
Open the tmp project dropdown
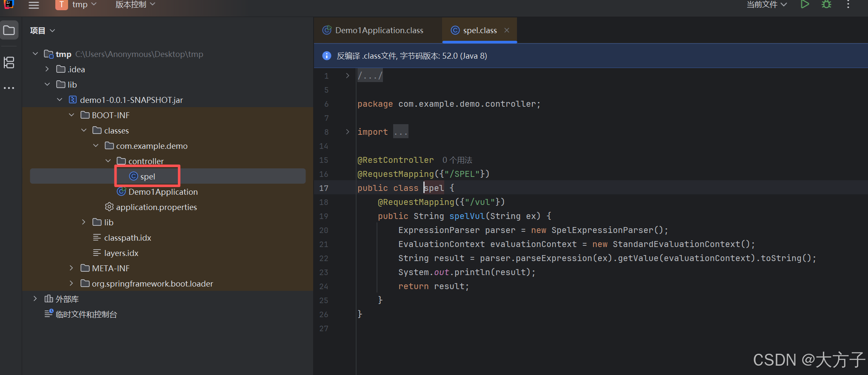84,5
